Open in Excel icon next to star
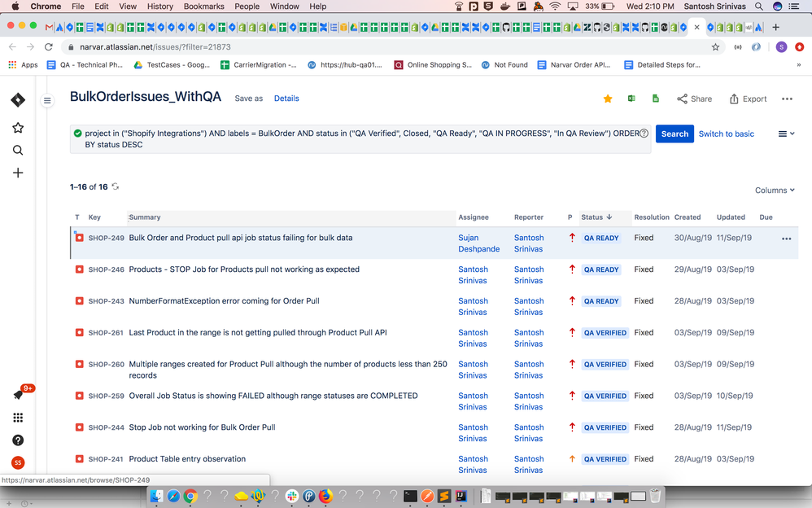Image resolution: width=812 pixels, height=508 pixels. (x=632, y=99)
